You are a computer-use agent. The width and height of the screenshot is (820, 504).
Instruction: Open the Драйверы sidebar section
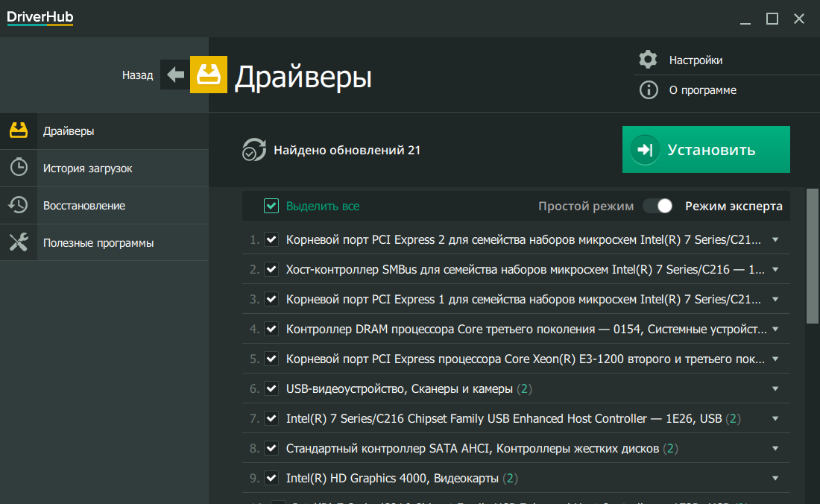pyautogui.click(x=104, y=130)
